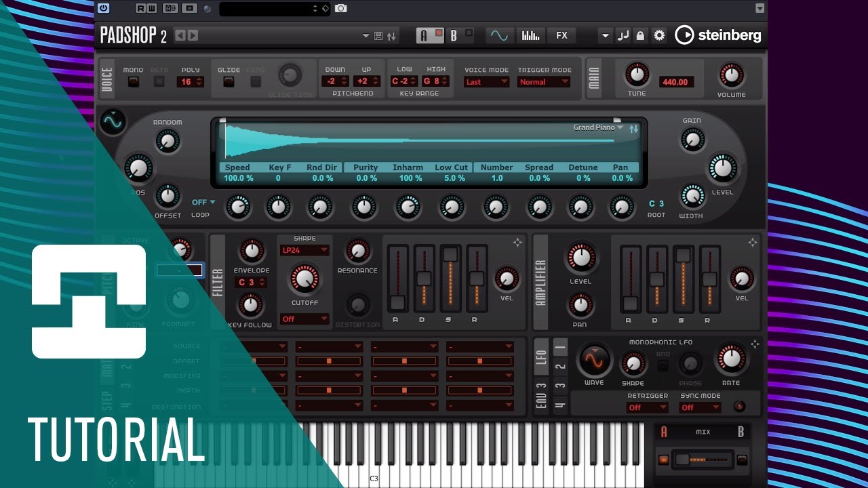Save the preset using the floppy disk icon
Screen dimensions: 868x488
click(378, 36)
